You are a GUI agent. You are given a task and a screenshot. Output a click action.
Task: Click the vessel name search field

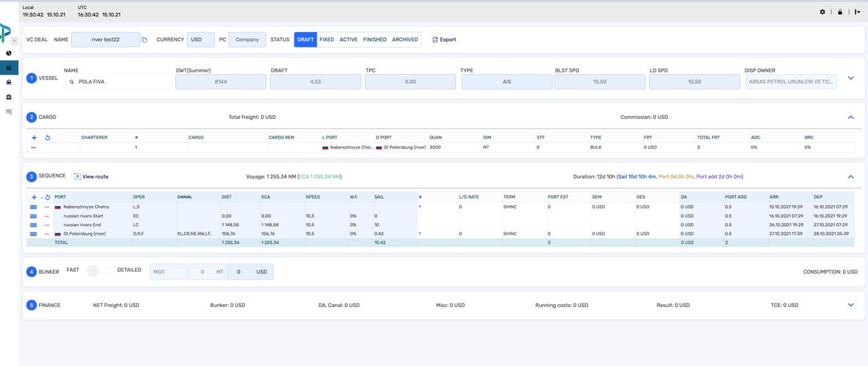(118, 81)
